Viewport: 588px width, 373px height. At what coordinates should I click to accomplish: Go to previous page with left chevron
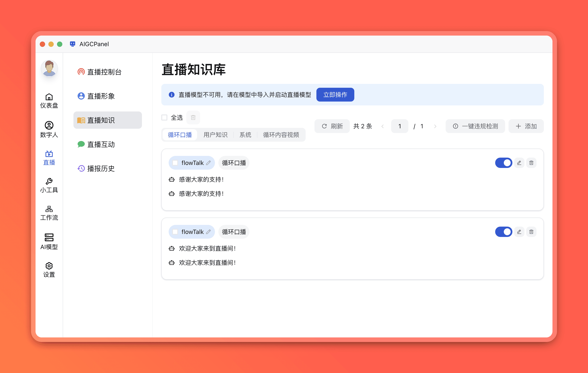(383, 126)
